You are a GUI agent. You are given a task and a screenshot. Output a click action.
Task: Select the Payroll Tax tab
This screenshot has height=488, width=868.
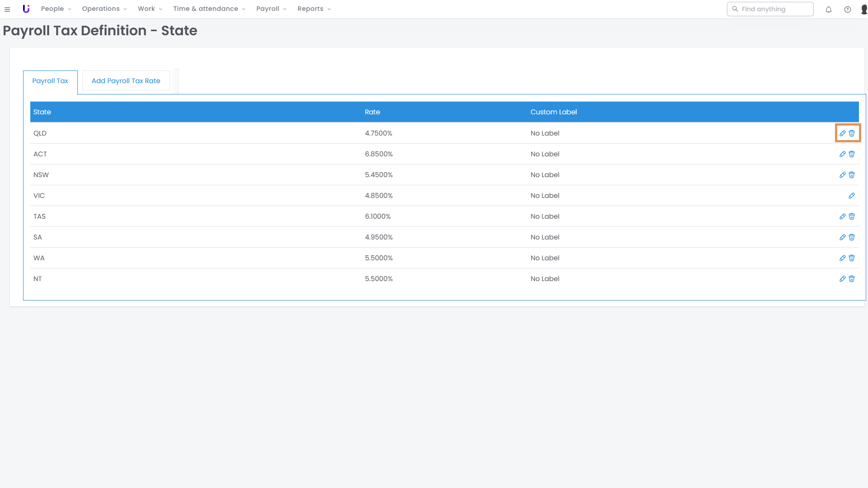click(50, 81)
